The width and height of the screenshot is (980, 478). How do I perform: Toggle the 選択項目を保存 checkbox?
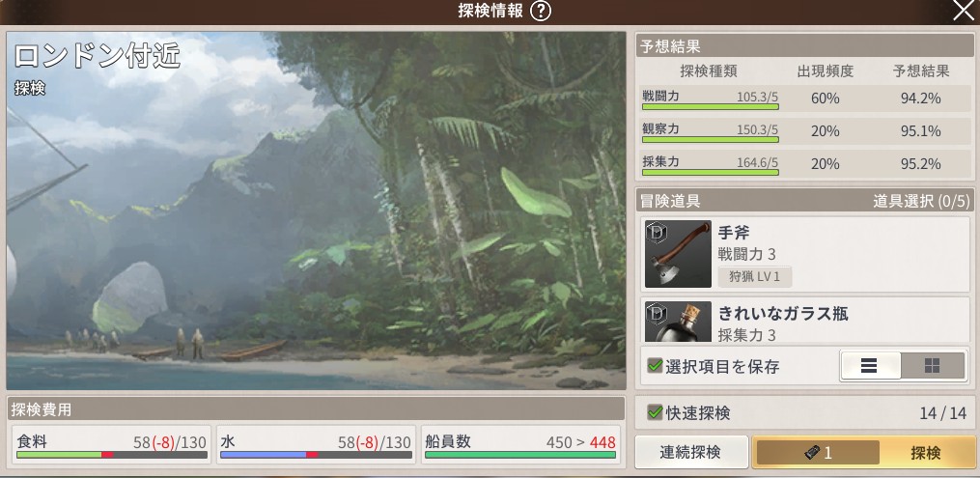(x=655, y=366)
